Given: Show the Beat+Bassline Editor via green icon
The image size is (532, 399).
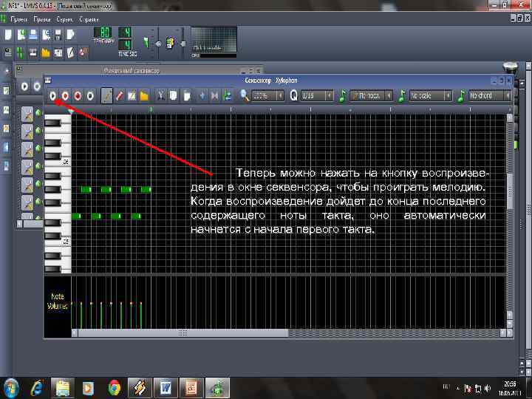Looking at the screenshot, I should coord(21,52).
